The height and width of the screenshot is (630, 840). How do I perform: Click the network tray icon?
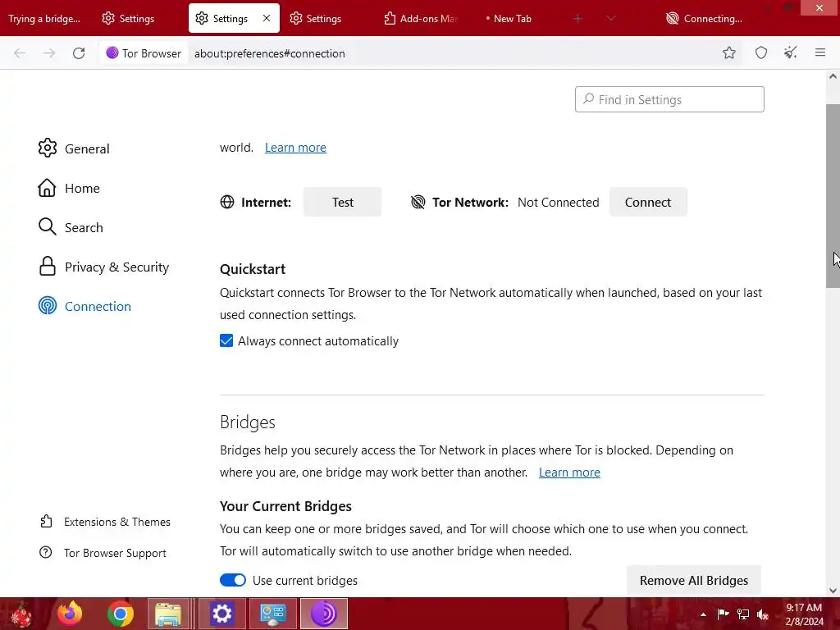pyautogui.click(x=743, y=614)
